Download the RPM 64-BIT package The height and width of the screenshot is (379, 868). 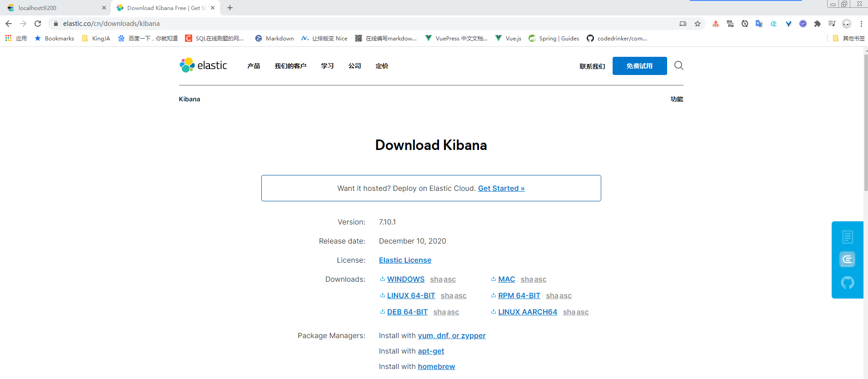coord(519,295)
